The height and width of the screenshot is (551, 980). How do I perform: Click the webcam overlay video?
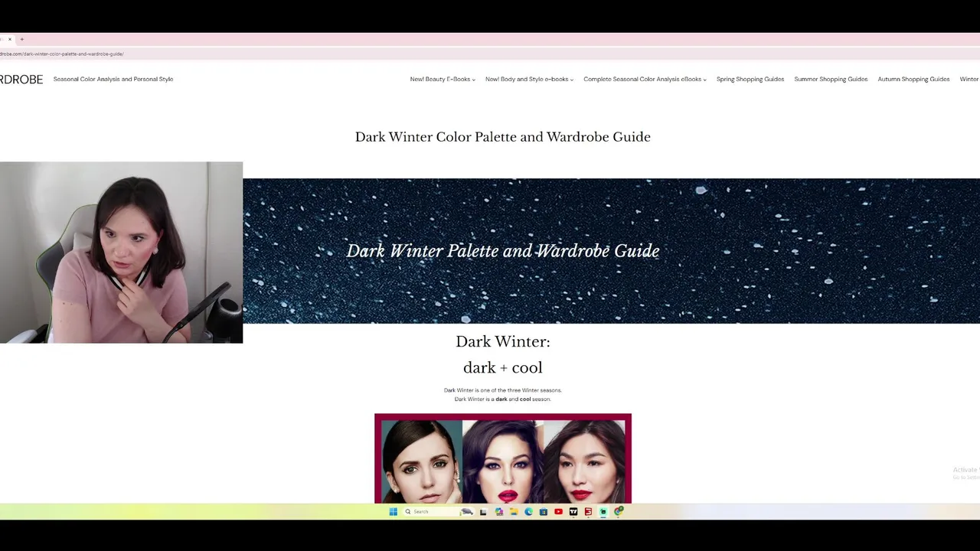point(121,253)
